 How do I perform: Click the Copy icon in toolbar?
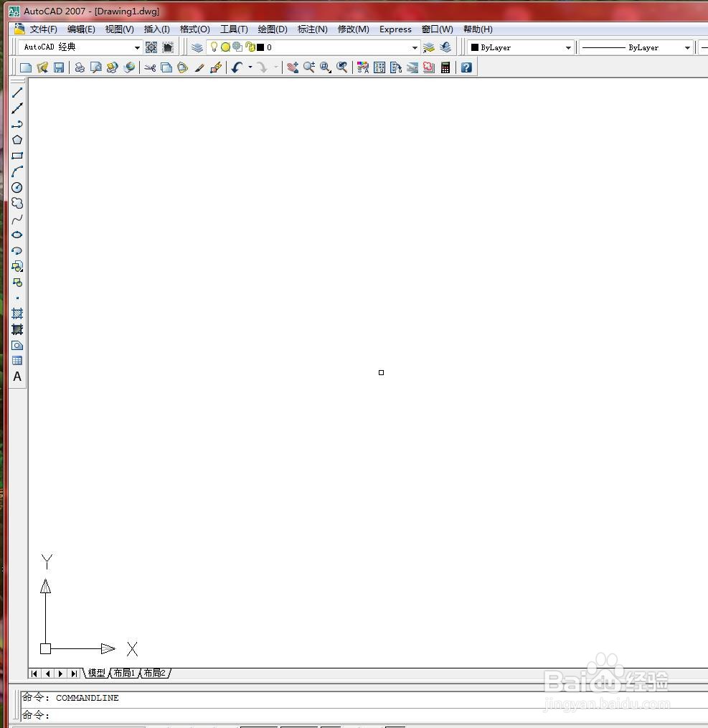(166, 68)
